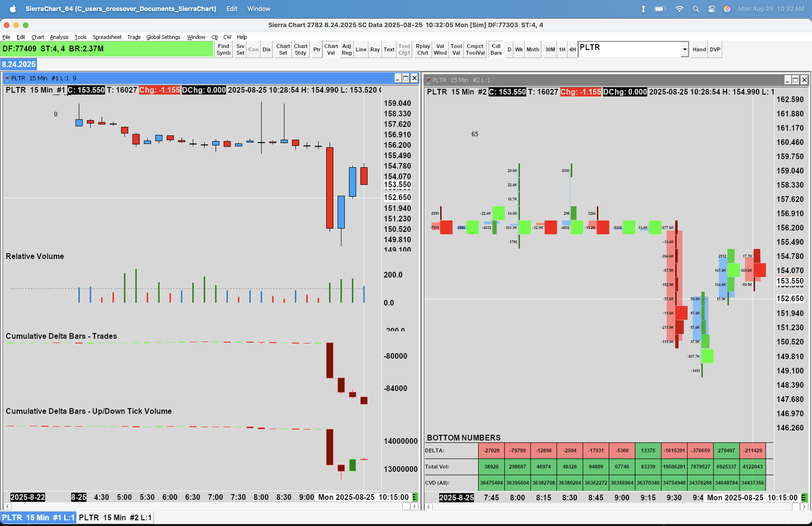Open Chart Settings from the toolbar

283,49
